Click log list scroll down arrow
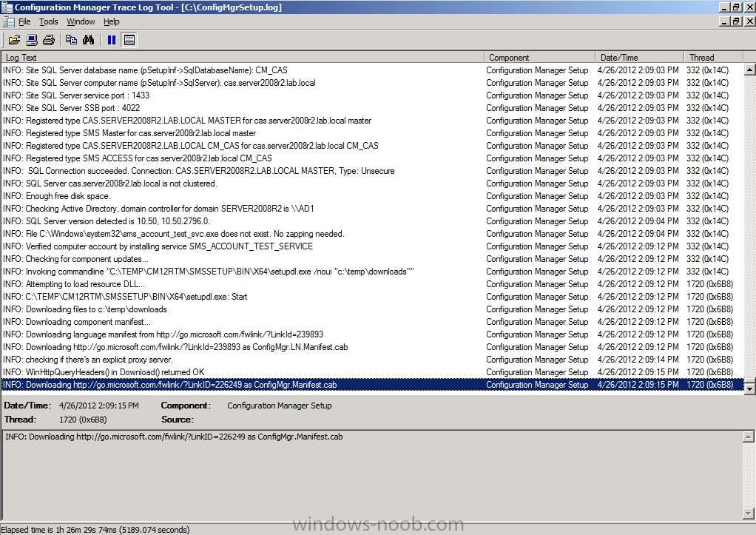This screenshot has height=535, width=756. (749, 388)
